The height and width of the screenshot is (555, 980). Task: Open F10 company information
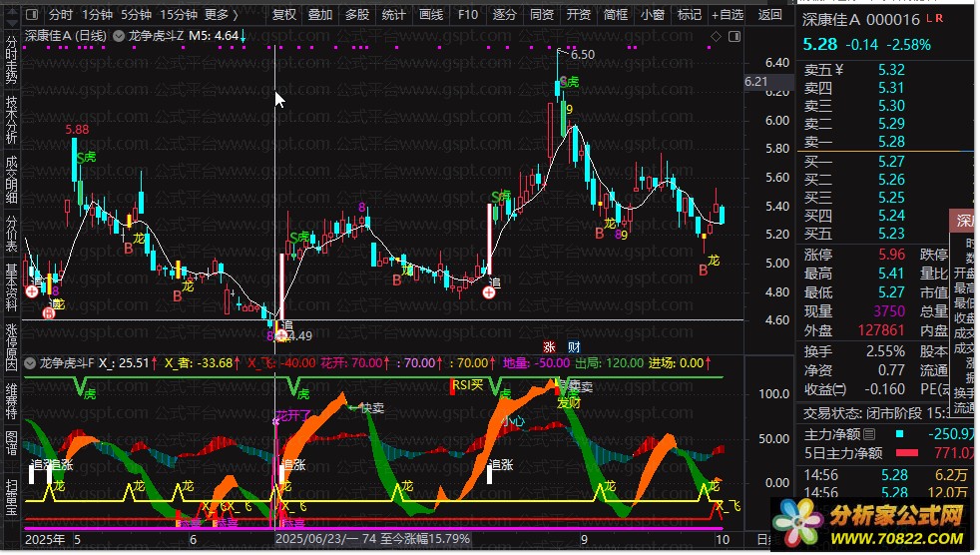467,14
